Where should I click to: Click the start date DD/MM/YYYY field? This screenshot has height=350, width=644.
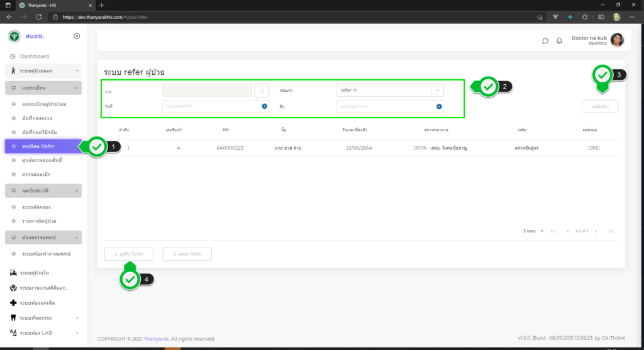click(x=211, y=106)
